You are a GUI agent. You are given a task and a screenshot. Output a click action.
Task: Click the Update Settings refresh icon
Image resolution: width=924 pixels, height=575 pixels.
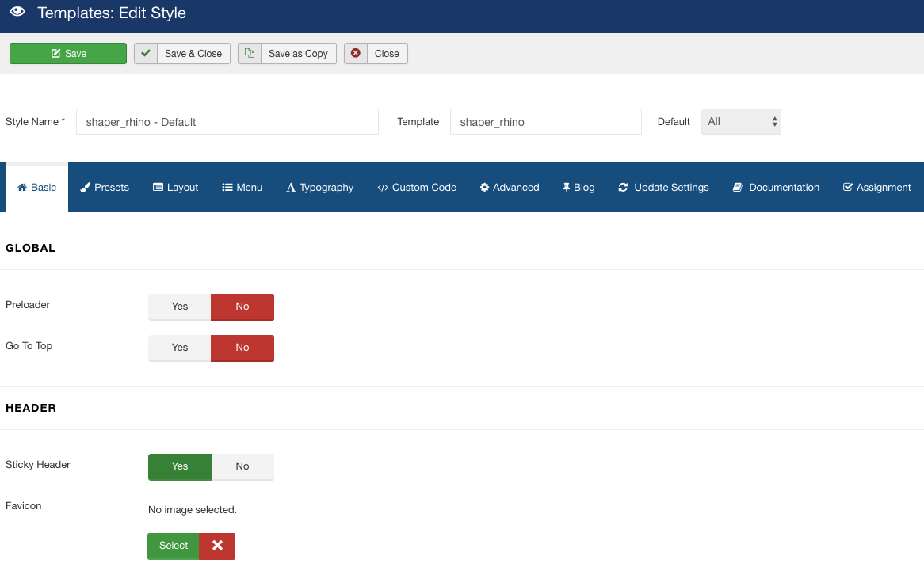[x=623, y=188]
